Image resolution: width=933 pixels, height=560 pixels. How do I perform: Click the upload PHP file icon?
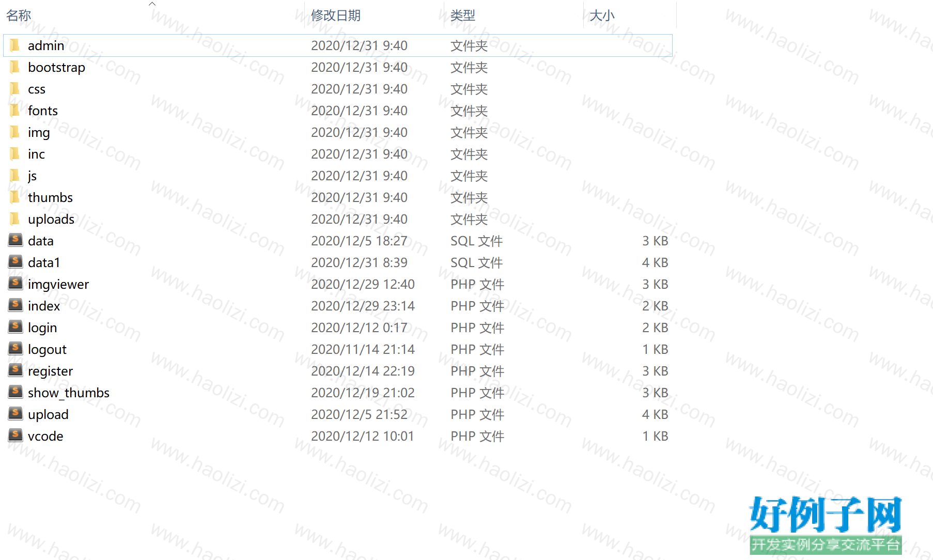[15, 414]
